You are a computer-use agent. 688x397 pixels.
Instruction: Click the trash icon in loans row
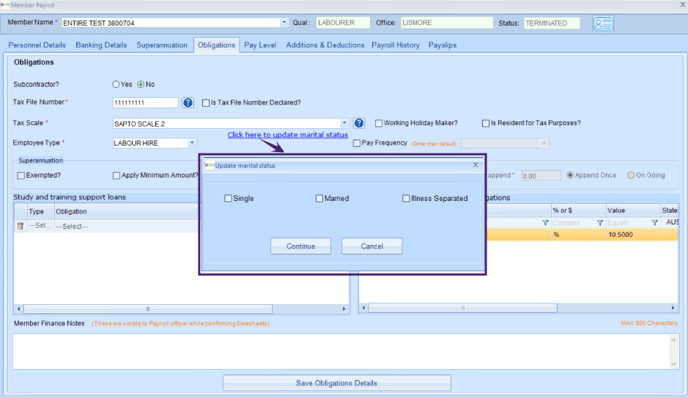tap(20, 226)
